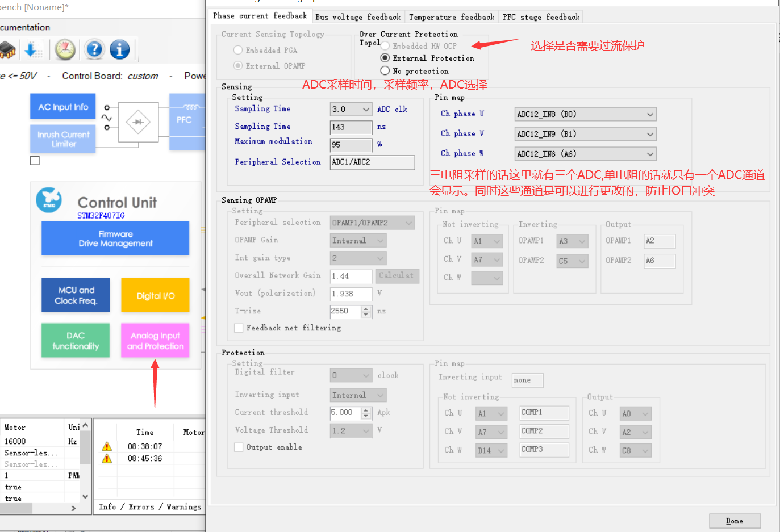Click vertical scrollbar of motor parameter list

(85, 460)
